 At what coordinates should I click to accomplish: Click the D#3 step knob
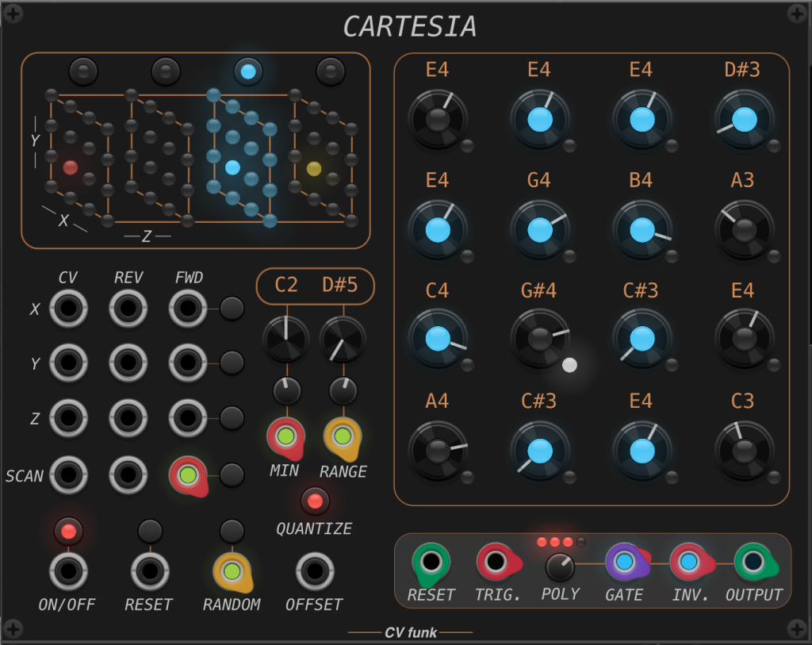coord(744,120)
